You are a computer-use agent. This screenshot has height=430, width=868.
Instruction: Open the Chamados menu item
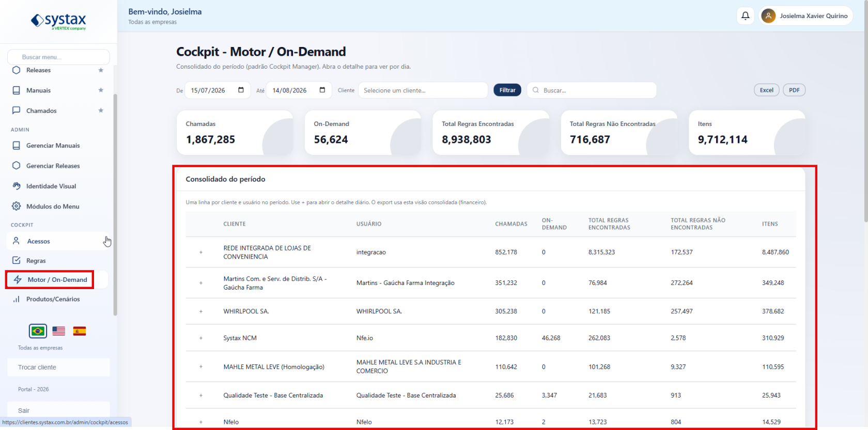58,110
